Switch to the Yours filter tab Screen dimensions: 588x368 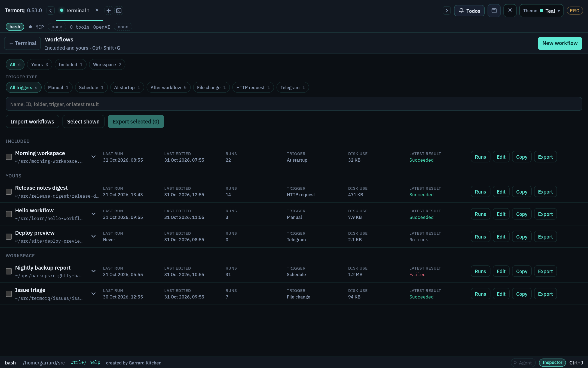(39, 65)
